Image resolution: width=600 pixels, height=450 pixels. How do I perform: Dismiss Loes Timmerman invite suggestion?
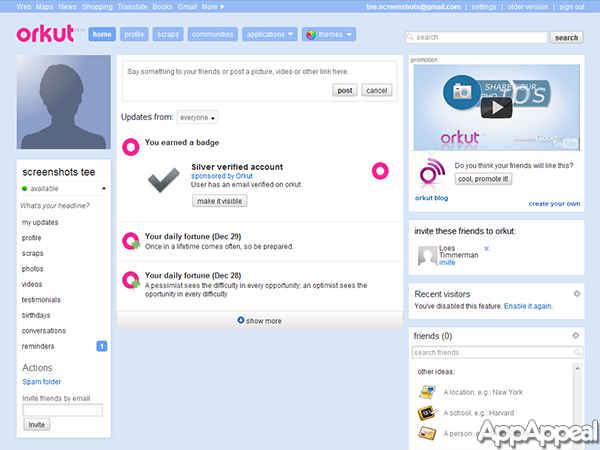pos(487,248)
